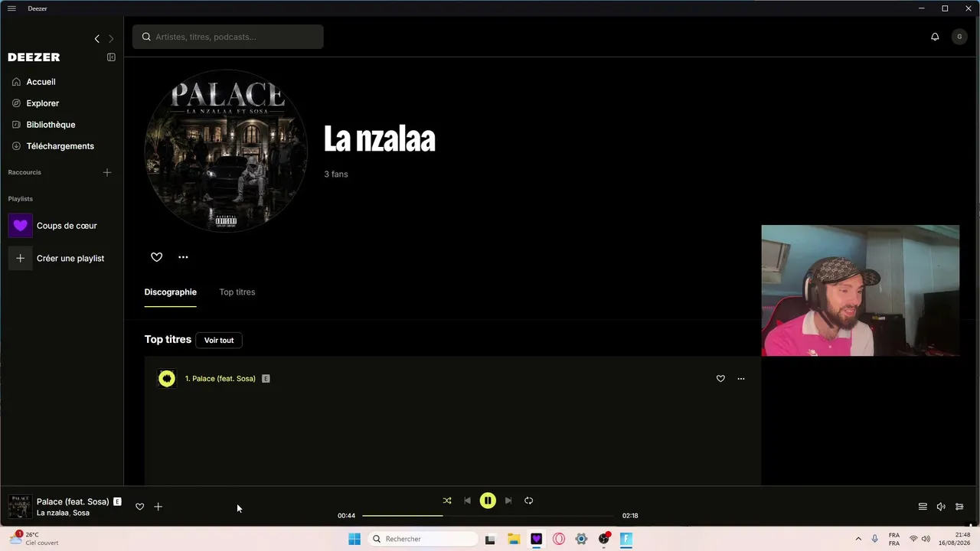The image size is (980, 551).
Task: Click the microphone icon in system tray
Action: pos(875,539)
